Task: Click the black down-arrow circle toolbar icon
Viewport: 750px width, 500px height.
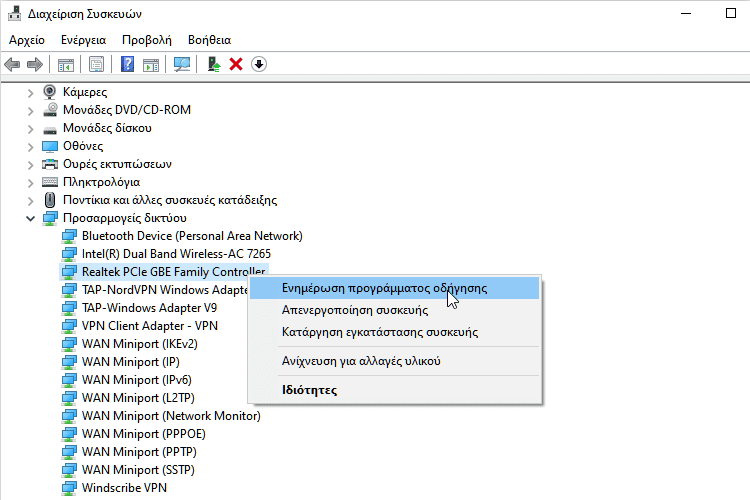Action: coord(258,64)
